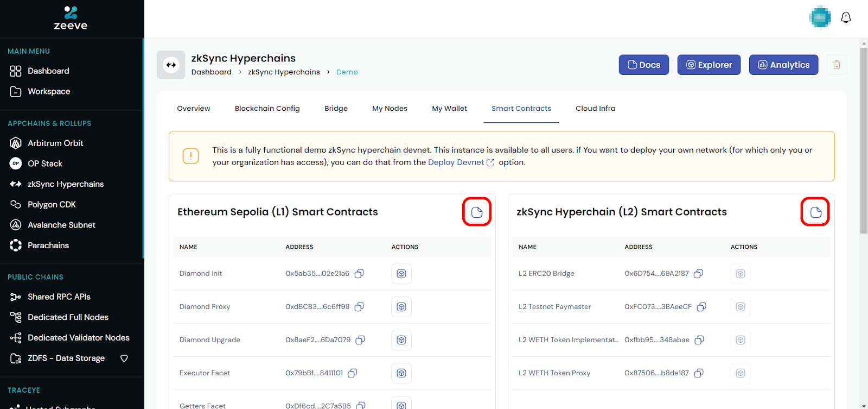Select Avalanche Subnet in sidebar
The width and height of the screenshot is (868, 409).
pyautogui.click(x=61, y=225)
